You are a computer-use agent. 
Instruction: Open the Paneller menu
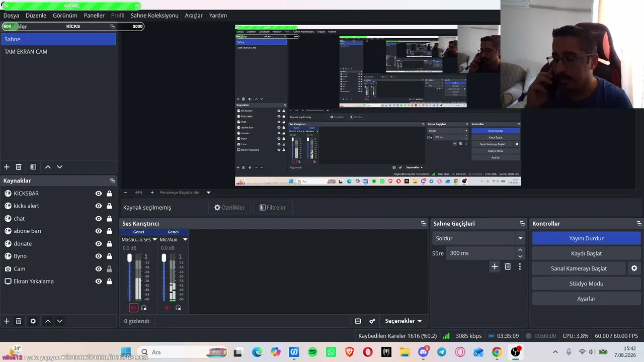[x=94, y=16]
